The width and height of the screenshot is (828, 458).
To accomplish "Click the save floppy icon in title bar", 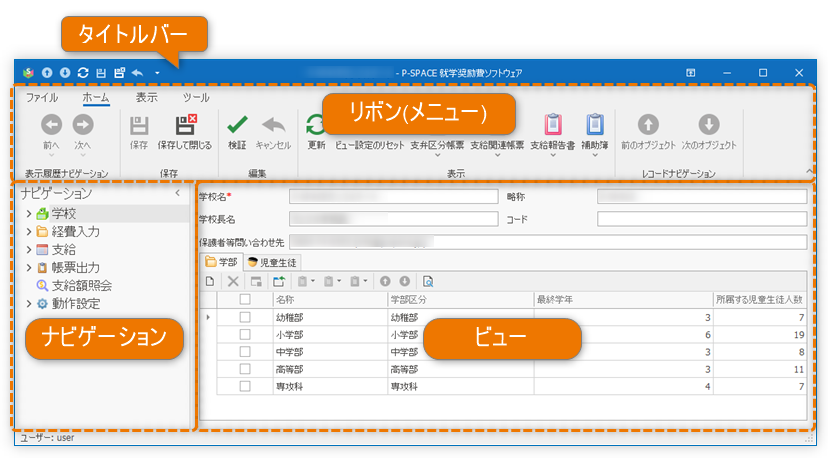I will pyautogui.click(x=101, y=73).
